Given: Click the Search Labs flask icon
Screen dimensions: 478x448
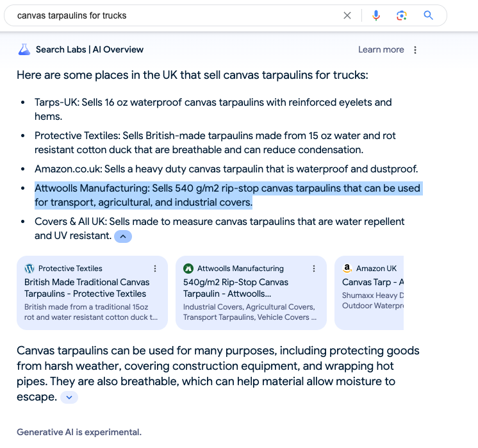Looking at the screenshot, I should point(24,49).
